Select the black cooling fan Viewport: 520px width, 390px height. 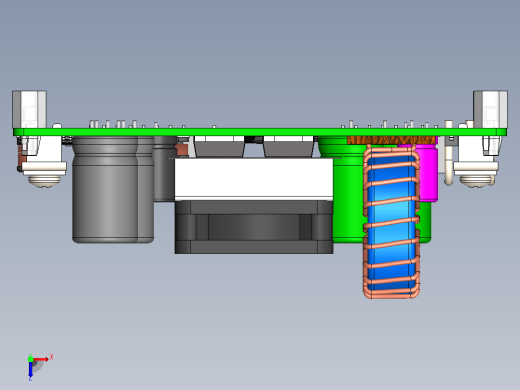[x=254, y=227]
